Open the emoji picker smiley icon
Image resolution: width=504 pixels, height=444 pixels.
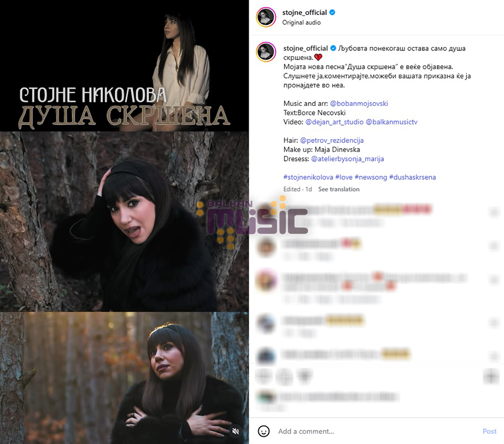(x=264, y=431)
